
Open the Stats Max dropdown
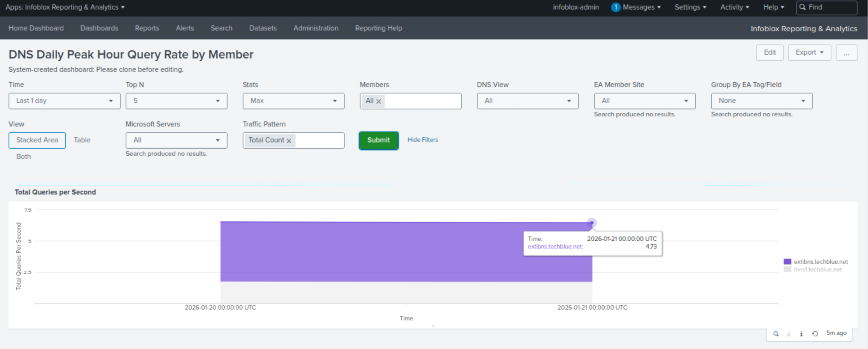pyautogui.click(x=293, y=101)
